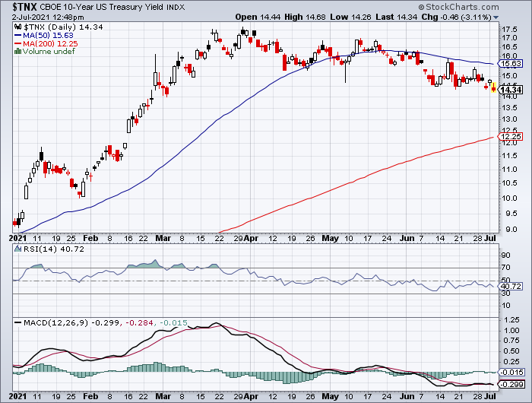The image size is (532, 403).
Task: Click the 10.0 price axis label
Action: tap(509, 198)
